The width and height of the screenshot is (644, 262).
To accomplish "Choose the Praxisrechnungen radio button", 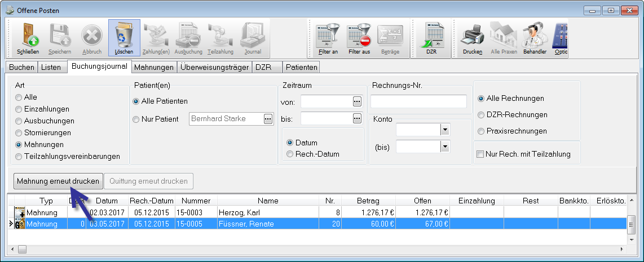I will click(481, 131).
